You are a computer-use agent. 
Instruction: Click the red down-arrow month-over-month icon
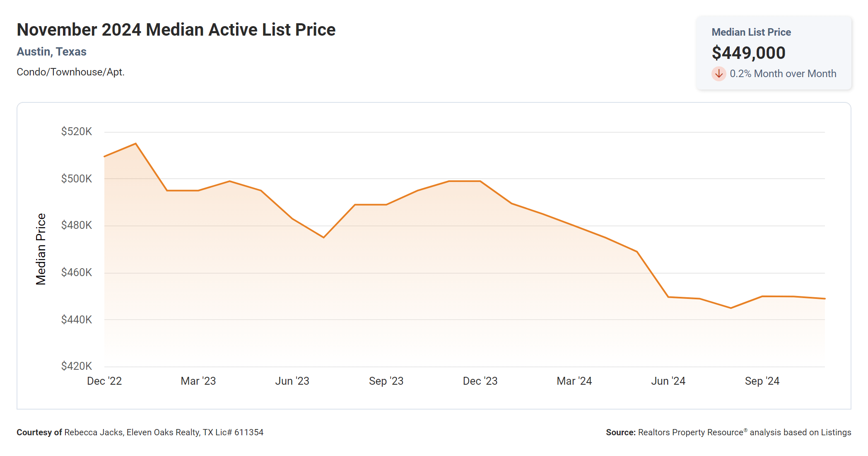719,74
